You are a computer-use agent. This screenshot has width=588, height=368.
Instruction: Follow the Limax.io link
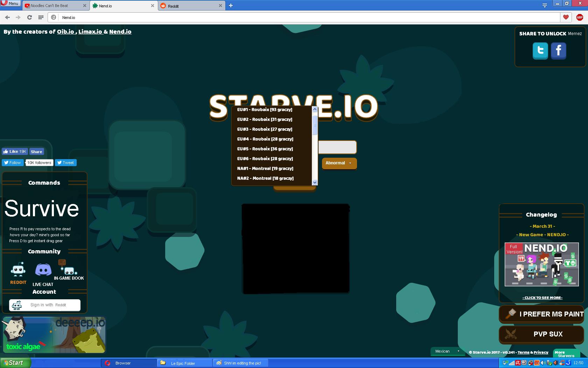click(x=90, y=32)
